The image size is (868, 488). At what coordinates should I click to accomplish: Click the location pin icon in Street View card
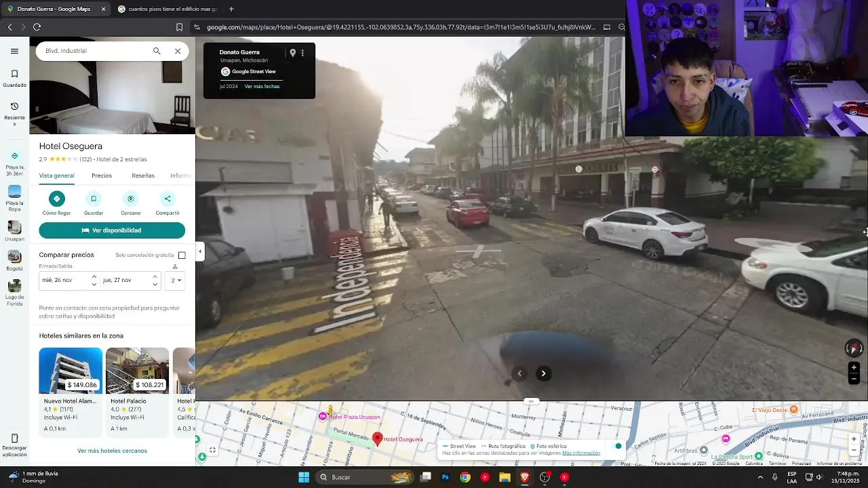[x=292, y=53]
